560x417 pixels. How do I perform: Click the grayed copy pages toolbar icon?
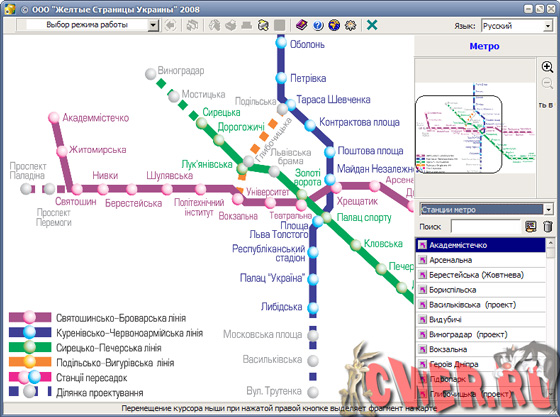[x=192, y=25]
